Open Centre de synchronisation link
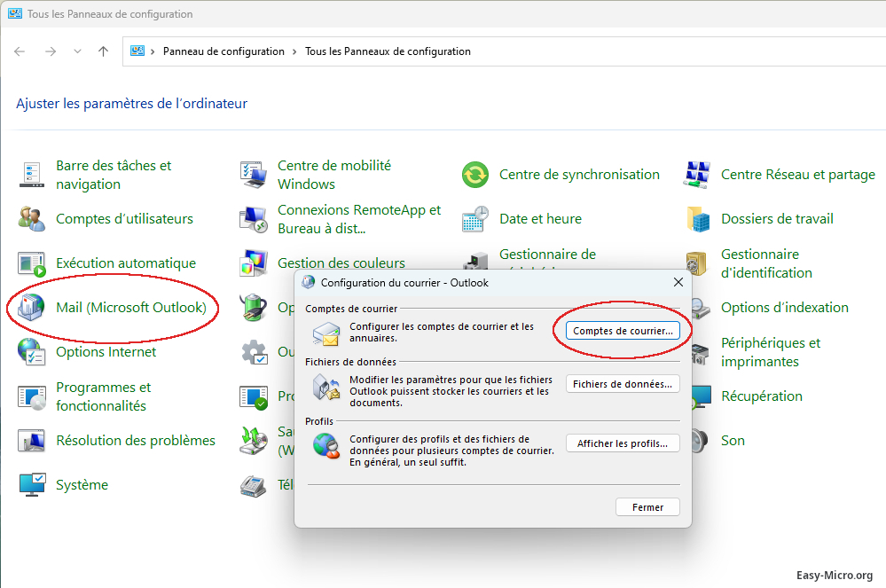This screenshot has width=886, height=588. [x=579, y=175]
